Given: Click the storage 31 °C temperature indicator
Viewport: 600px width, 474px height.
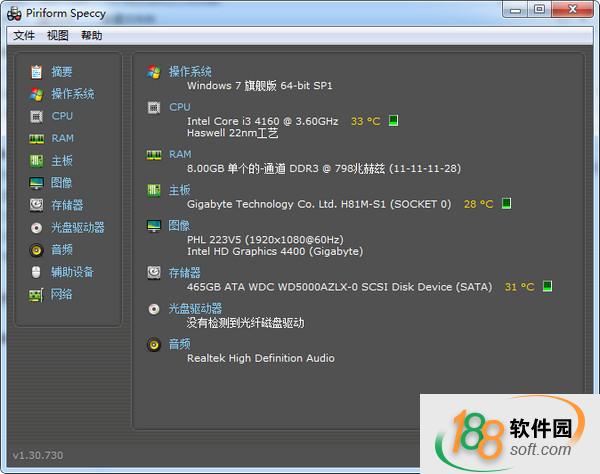Looking at the screenshot, I should (518, 287).
